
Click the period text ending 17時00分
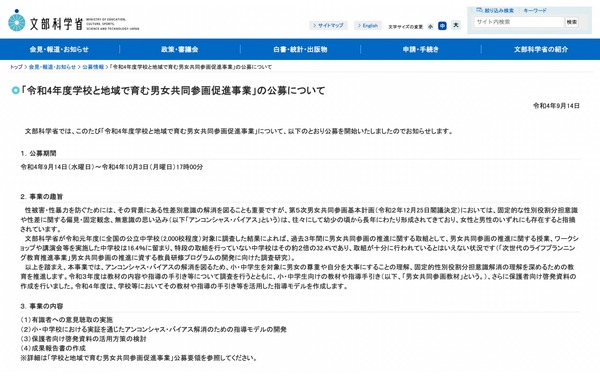click(x=112, y=167)
